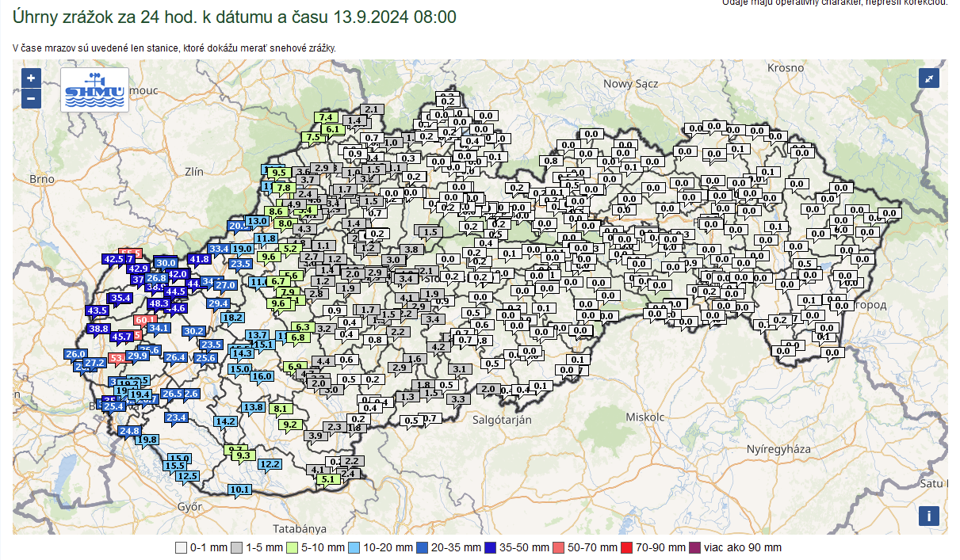Select the 0-1 mm legend swatch
The height and width of the screenshot is (560, 960).
[181, 547]
